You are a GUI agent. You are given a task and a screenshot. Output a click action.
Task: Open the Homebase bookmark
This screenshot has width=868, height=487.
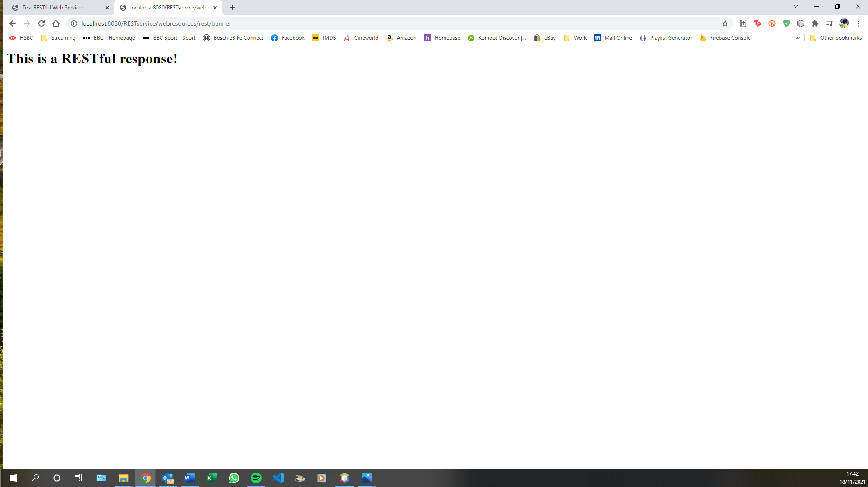(442, 38)
